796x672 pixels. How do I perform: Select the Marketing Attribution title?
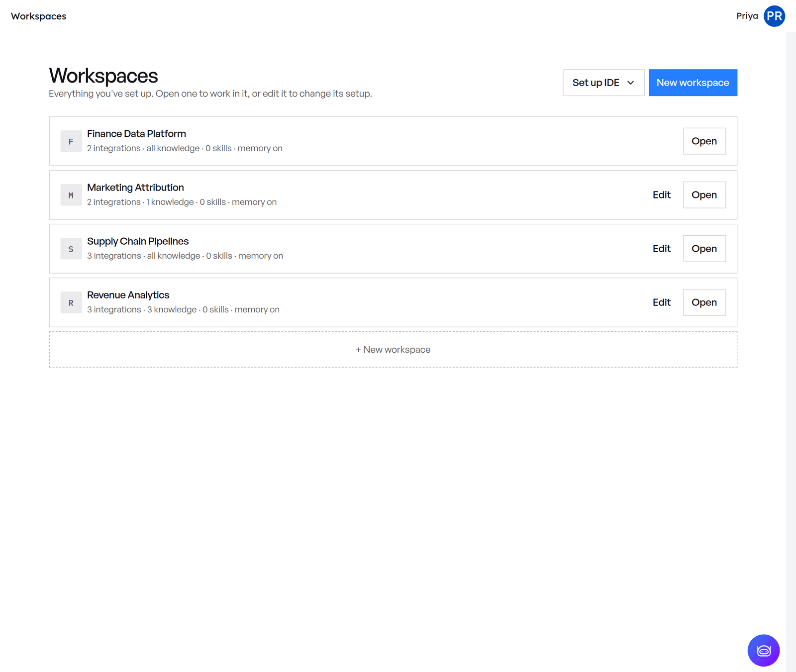(135, 188)
